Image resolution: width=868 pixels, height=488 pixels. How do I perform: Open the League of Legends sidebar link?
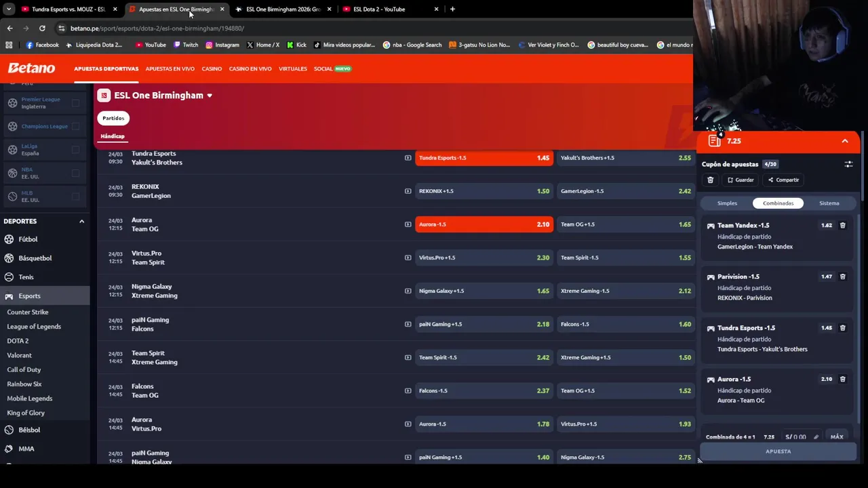point(34,327)
